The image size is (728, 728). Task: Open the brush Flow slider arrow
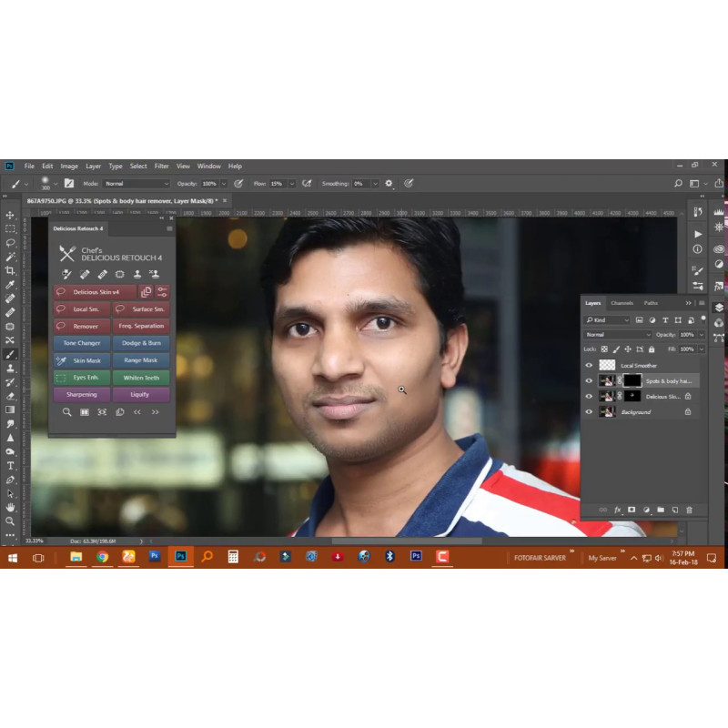(x=291, y=184)
